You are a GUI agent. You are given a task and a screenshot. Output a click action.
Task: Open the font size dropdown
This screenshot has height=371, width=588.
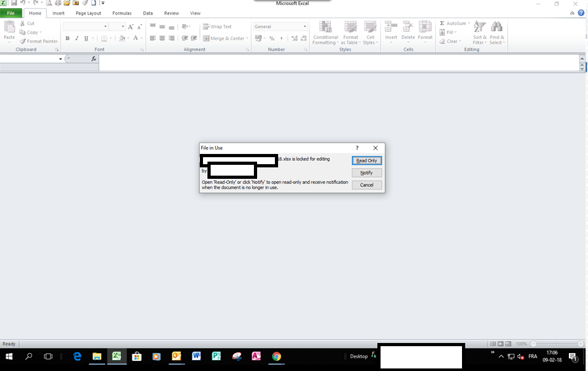click(123, 27)
